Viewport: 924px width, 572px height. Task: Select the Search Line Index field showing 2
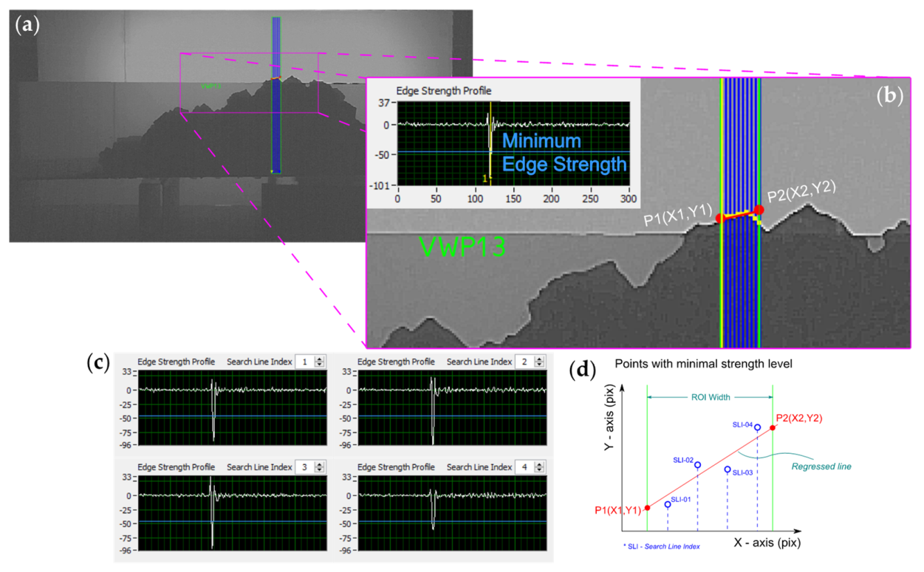coord(525,362)
